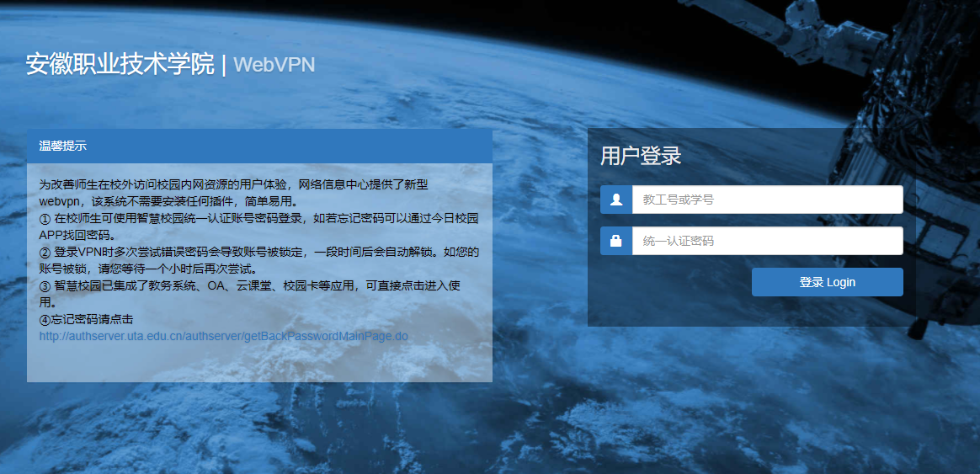Open the getBackPasswordMainPage.do password recovery link
The height and width of the screenshot is (474, 980).
coord(224,336)
